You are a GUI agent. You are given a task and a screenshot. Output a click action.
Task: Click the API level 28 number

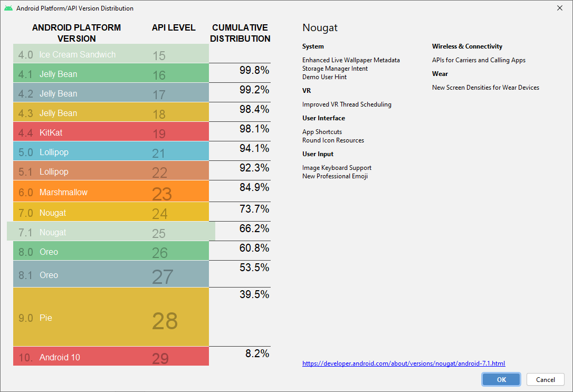pos(165,321)
